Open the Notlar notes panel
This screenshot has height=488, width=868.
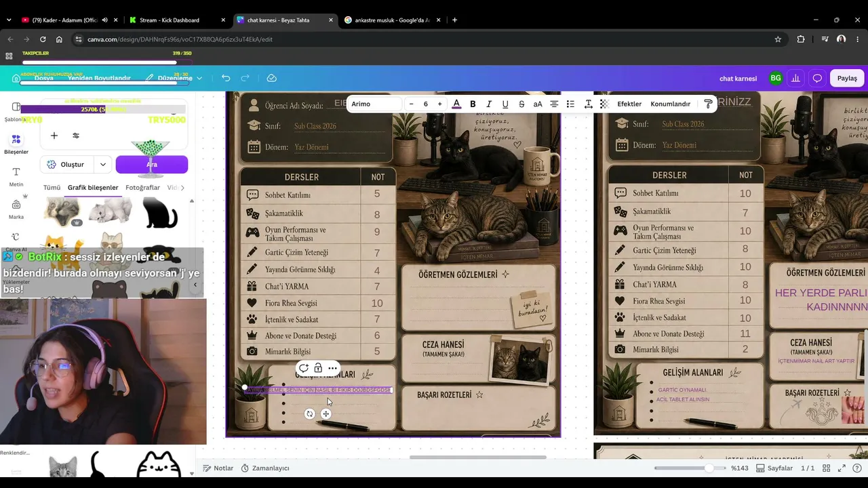218,468
